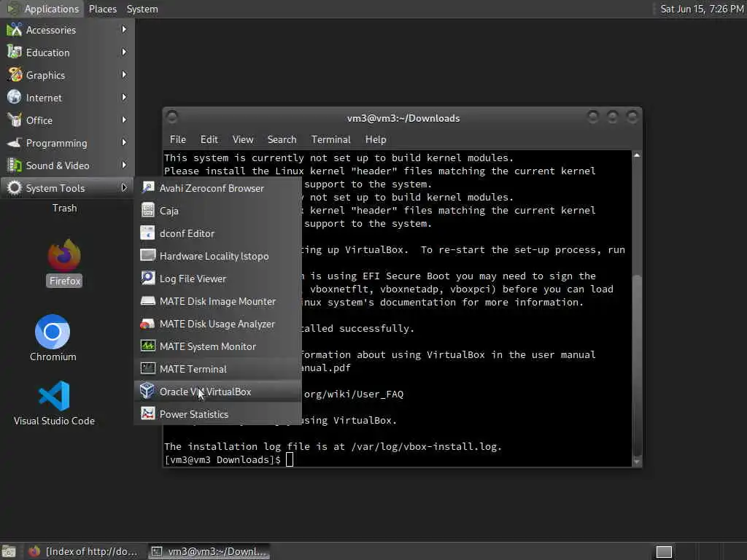Viewport: 747px width, 560px height.
Task: Click the MATE Terminal icon
Action: point(147,368)
